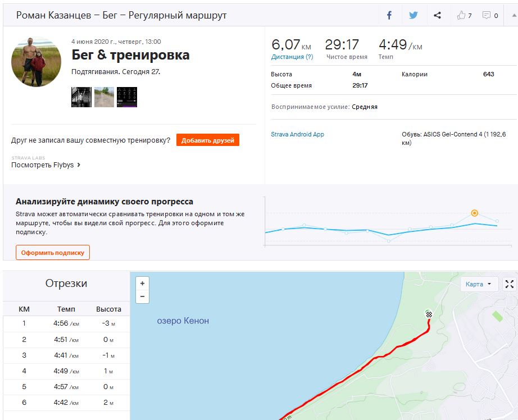The image size is (518, 420).
Task: Open the first activity photo thumbnail
Action: 81,97
